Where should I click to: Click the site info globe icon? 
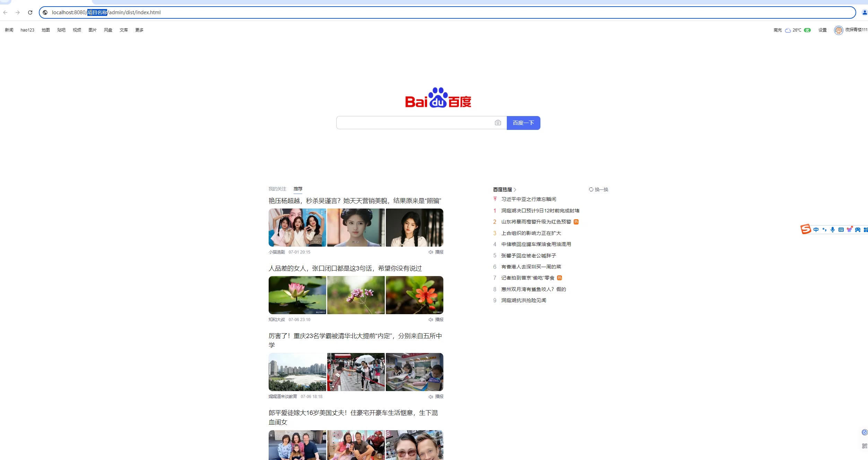(45, 12)
